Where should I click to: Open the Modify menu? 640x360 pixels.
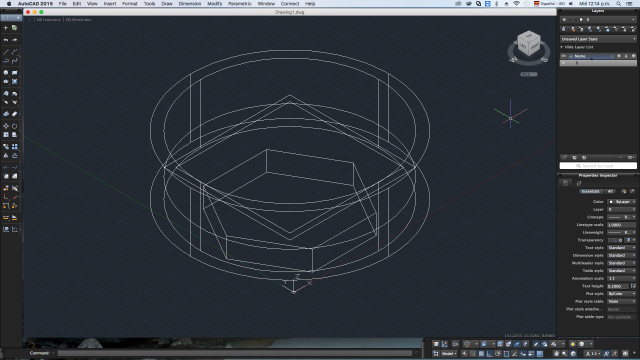pos(214,4)
